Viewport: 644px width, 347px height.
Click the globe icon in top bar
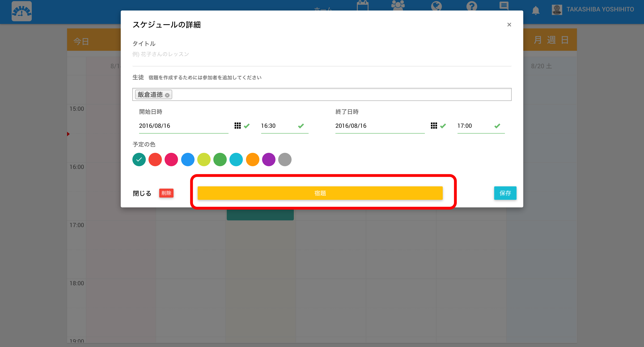point(436,6)
